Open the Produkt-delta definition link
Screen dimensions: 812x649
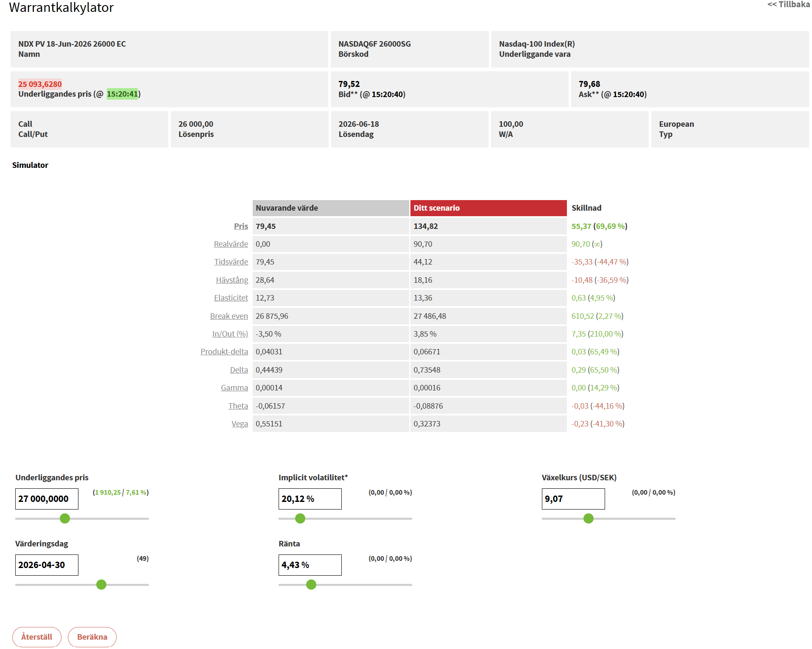pos(224,352)
